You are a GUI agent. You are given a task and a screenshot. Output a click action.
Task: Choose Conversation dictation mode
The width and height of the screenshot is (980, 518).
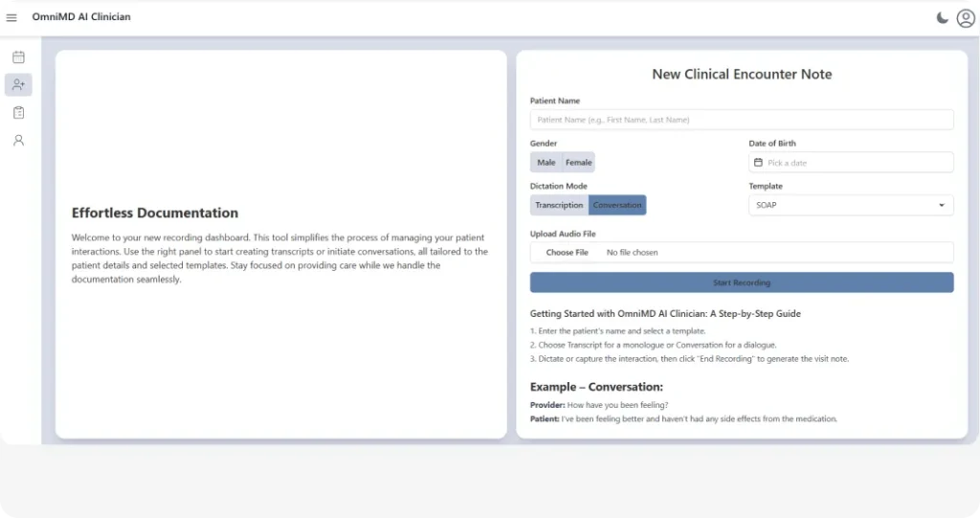pos(617,205)
